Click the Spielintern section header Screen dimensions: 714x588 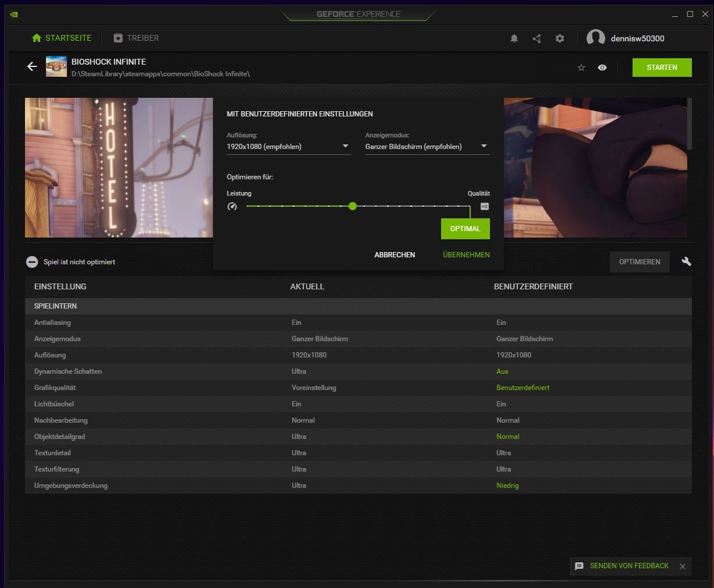point(358,306)
